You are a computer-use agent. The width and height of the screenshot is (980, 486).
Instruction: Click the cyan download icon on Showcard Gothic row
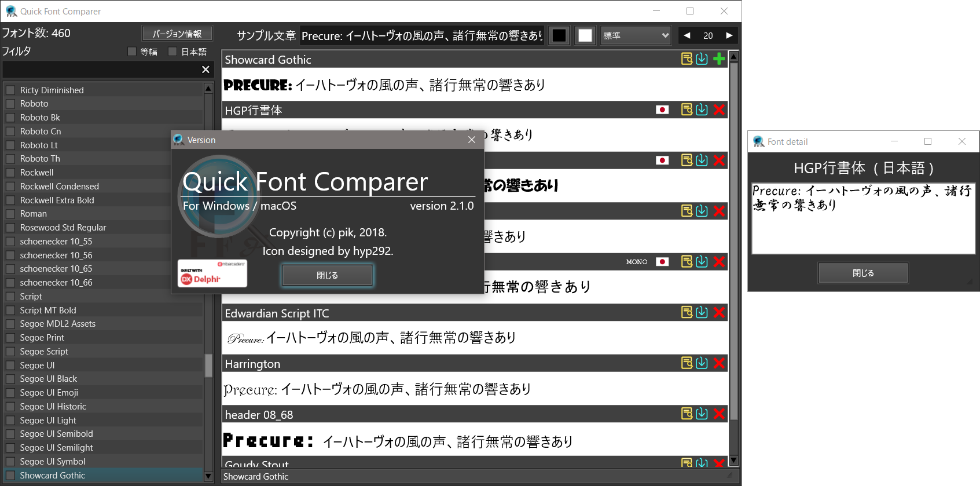point(702,59)
